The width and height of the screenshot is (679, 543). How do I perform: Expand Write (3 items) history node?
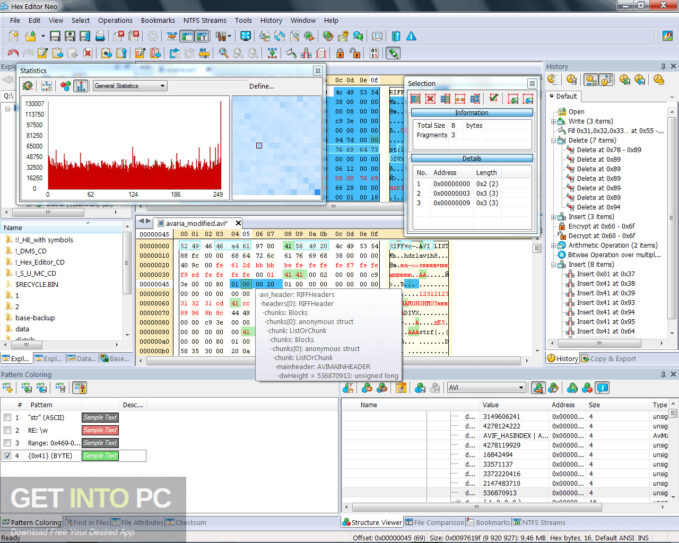pyautogui.click(x=553, y=121)
